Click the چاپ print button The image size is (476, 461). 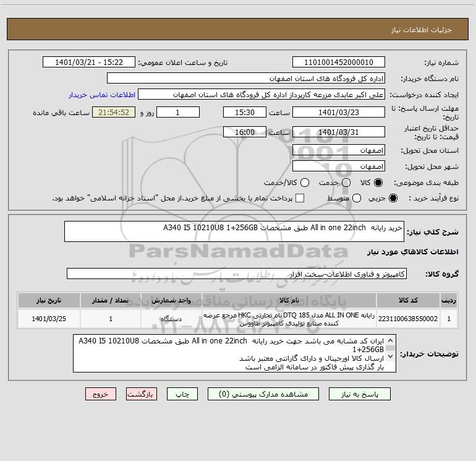click(x=182, y=394)
